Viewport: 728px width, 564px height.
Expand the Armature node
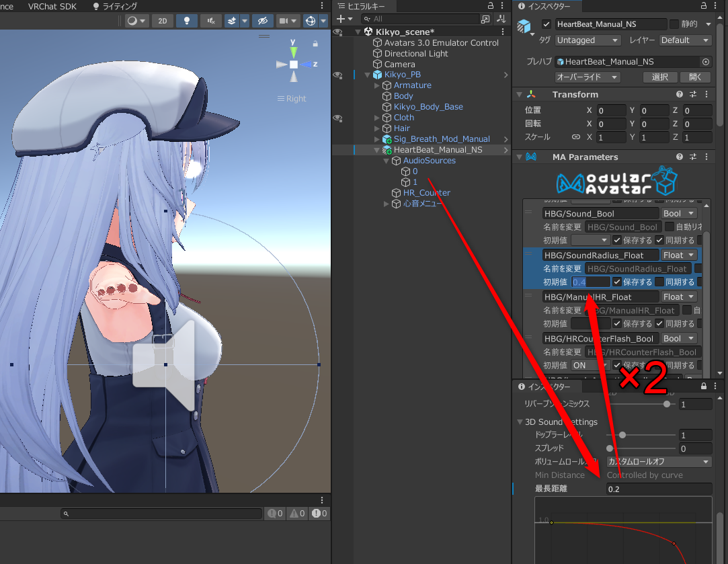coord(376,85)
